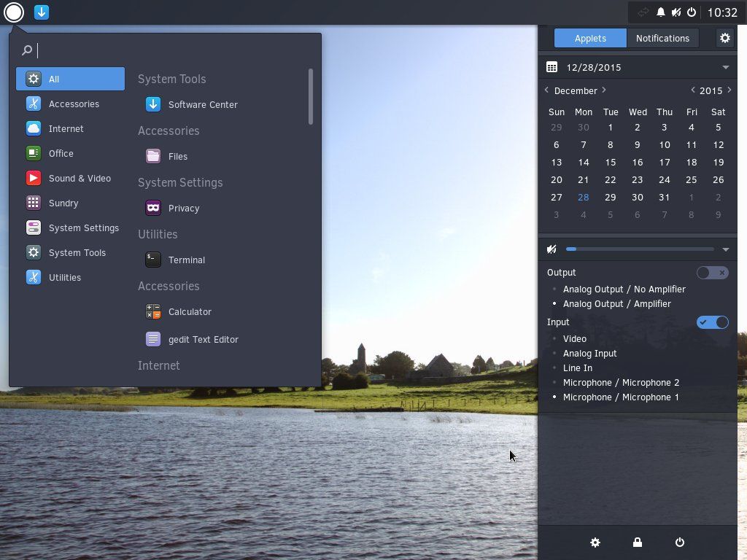Open the Terminal application
747x560 pixels.
pyautogui.click(x=186, y=260)
